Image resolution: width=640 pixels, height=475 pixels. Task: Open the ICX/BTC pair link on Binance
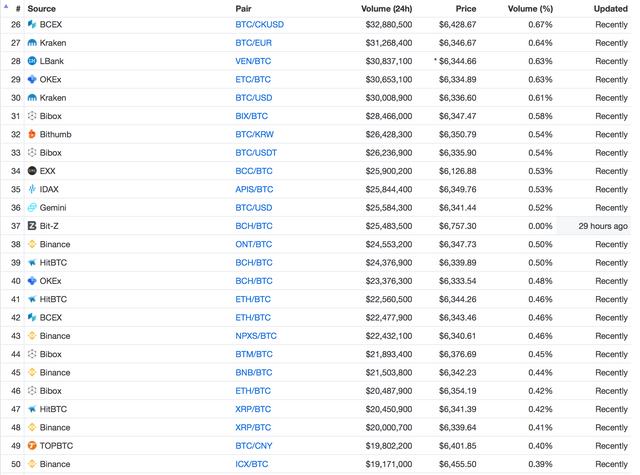(x=252, y=464)
